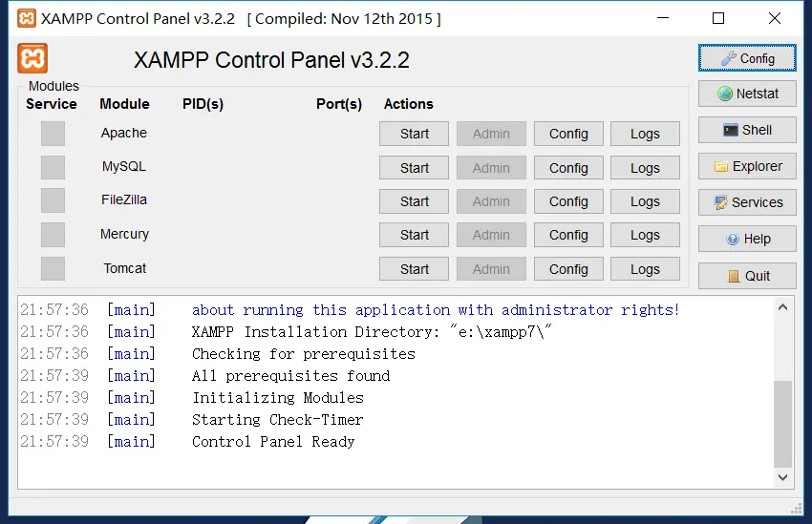Click the log scroll-up arrow
This screenshot has width=812, height=524.
click(x=783, y=307)
